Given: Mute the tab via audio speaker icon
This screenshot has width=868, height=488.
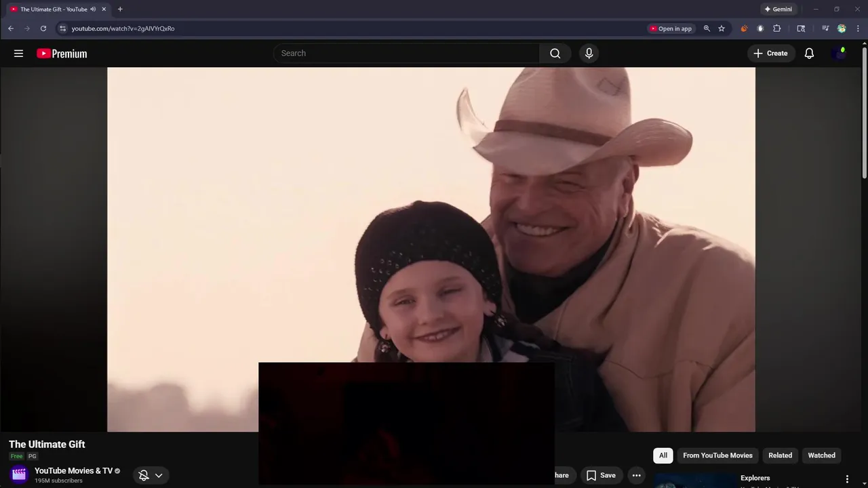Looking at the screenshot, I should (93, 9).
